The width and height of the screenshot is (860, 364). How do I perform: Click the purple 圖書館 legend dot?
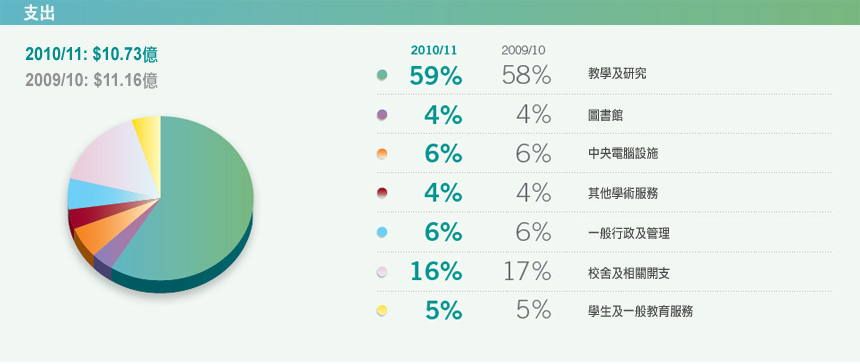[382, 115]
